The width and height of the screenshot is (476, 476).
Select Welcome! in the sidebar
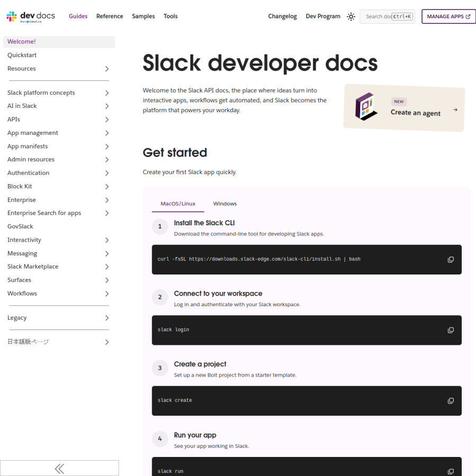[x=59, y=42]
